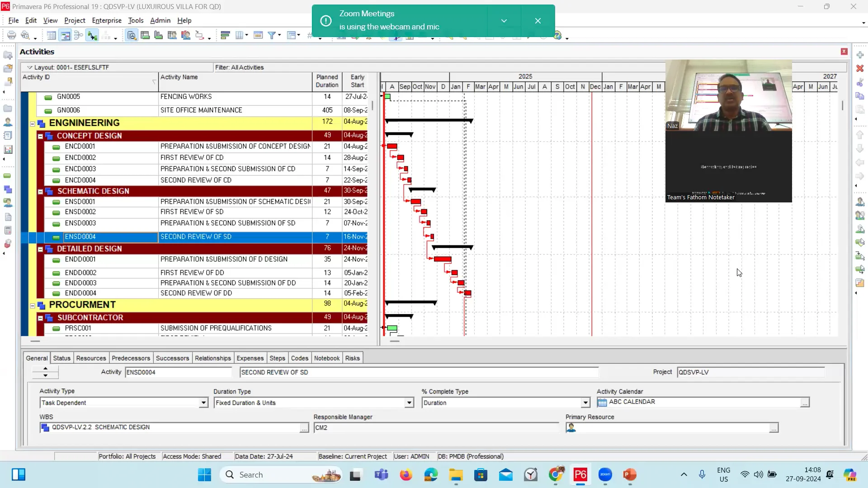Print the current layout
Viewport: 868px width, 488px height.
12,35
